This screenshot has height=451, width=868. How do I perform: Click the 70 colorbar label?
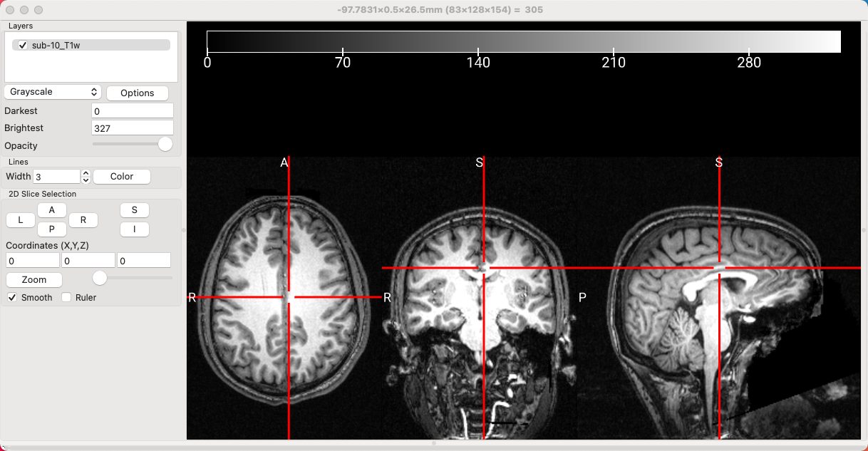pos(343,63)
